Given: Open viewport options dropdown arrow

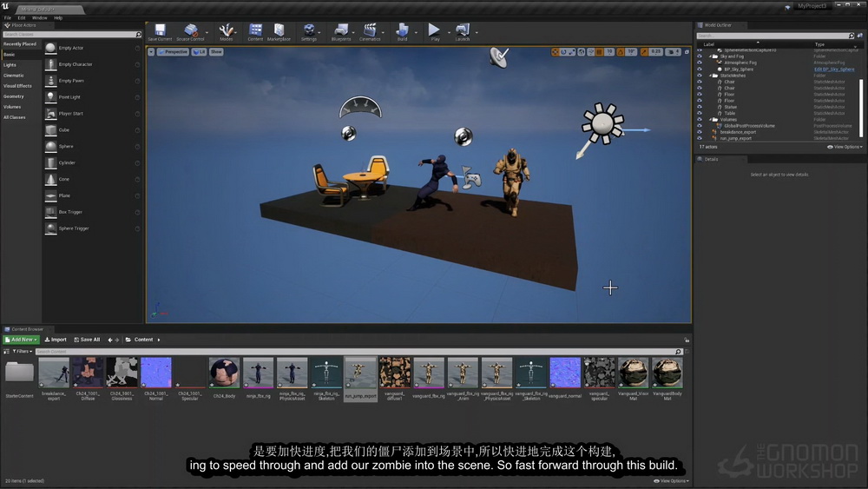Looking at the screenshot, I should click(151, 51).
